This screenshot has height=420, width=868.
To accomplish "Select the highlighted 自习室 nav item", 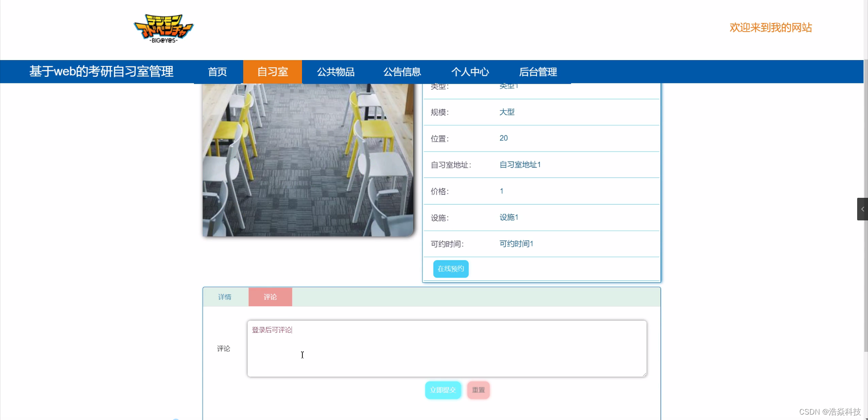I will tap(272, 72).
